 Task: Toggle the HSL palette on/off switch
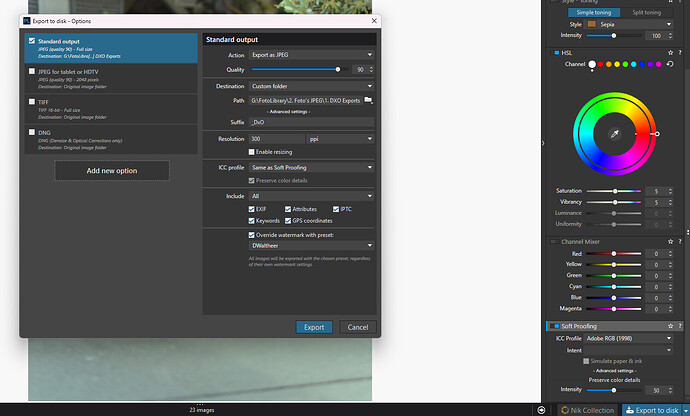555,53
